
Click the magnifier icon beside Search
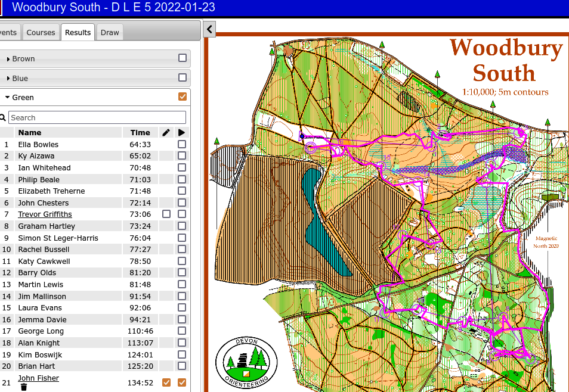[x=2, y=118]
